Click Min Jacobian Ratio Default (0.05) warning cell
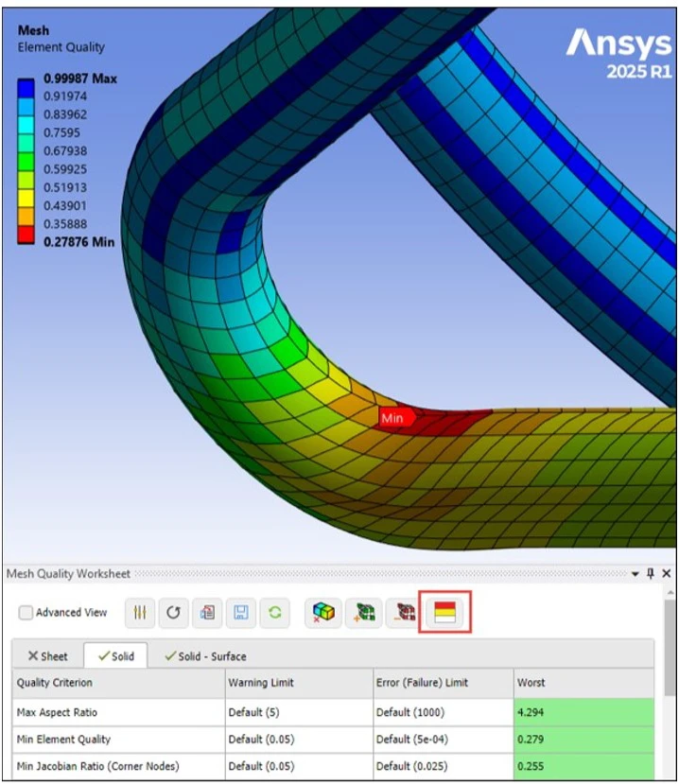Screen dimensions: 679x784 tap(299, 766)
